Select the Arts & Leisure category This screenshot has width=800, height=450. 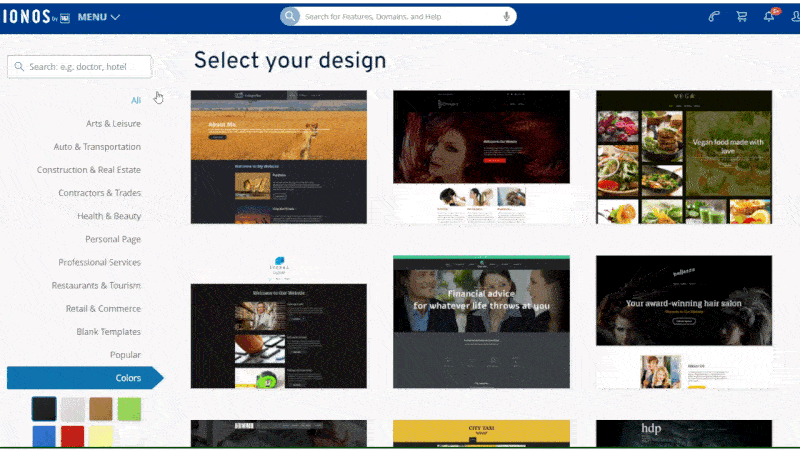[113, 124]
